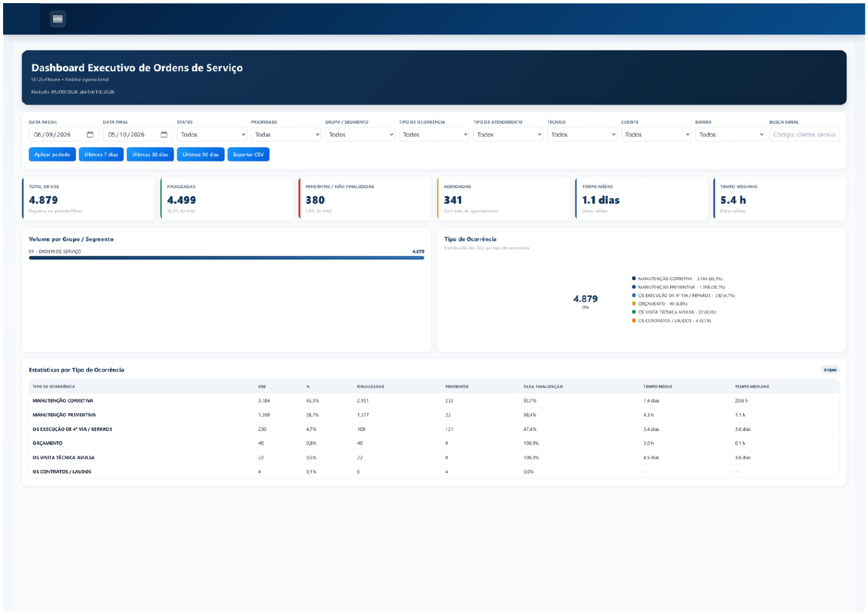The width and height of the screenshot is (868, 614).
Task: Click the Data Final date field
Action: pos(138,135)
